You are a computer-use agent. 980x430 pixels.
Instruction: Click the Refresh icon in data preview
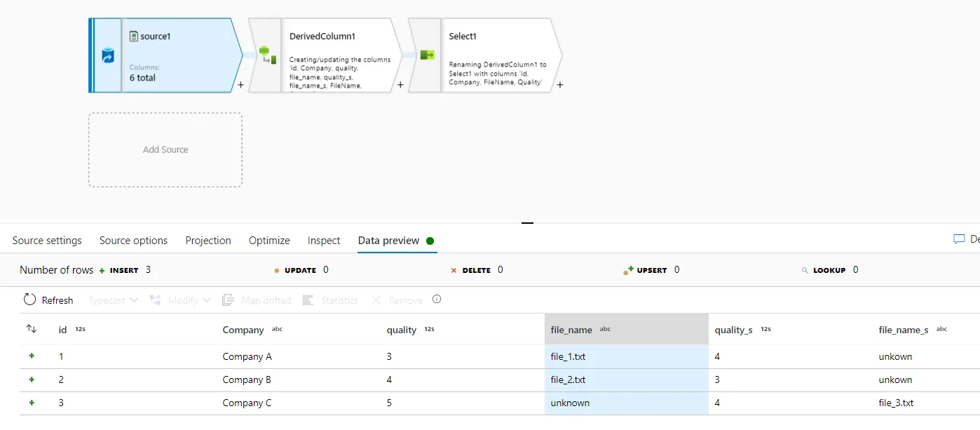click(x=29, y=300)
